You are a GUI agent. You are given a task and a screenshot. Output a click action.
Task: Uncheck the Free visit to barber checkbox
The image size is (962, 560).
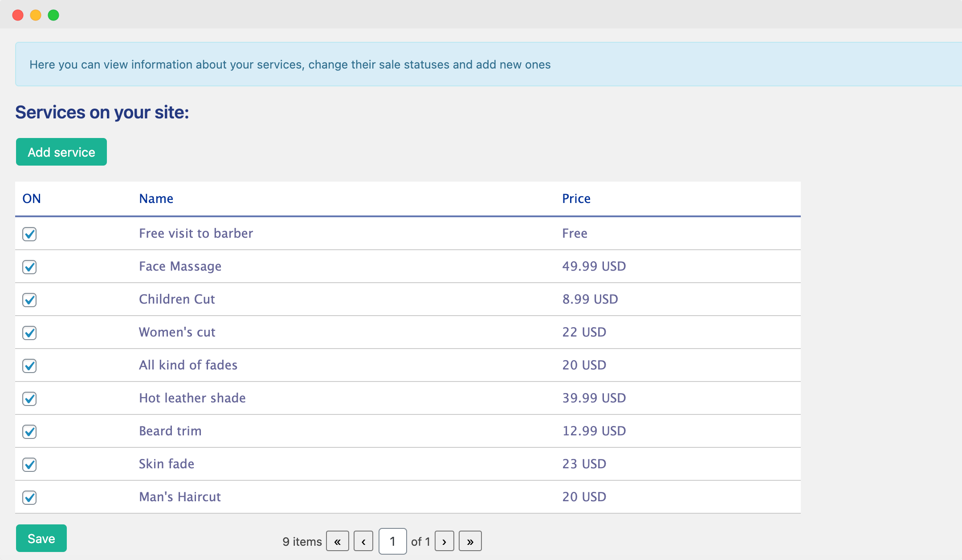point(29,234)
